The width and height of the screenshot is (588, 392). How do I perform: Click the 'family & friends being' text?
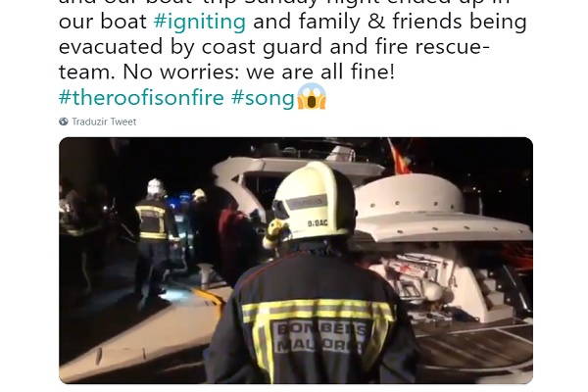pos(390,22)
